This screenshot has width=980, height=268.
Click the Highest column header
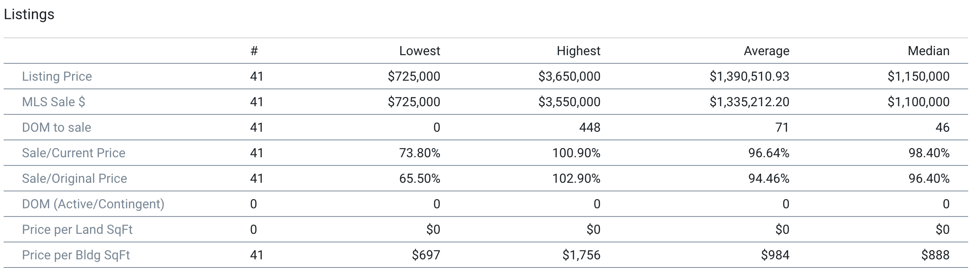tap(578, 51)
